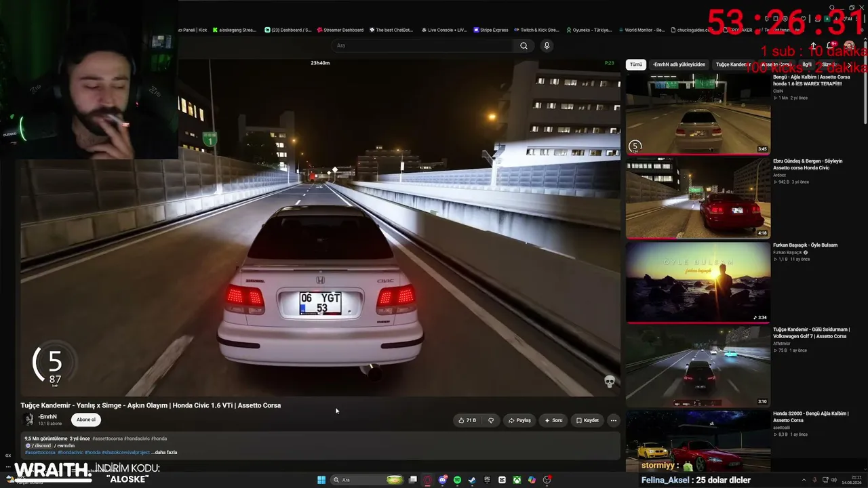Screen dimensions: 868x488
Task: Show hidden system tray icons chevron
Action: click(804, 480)
